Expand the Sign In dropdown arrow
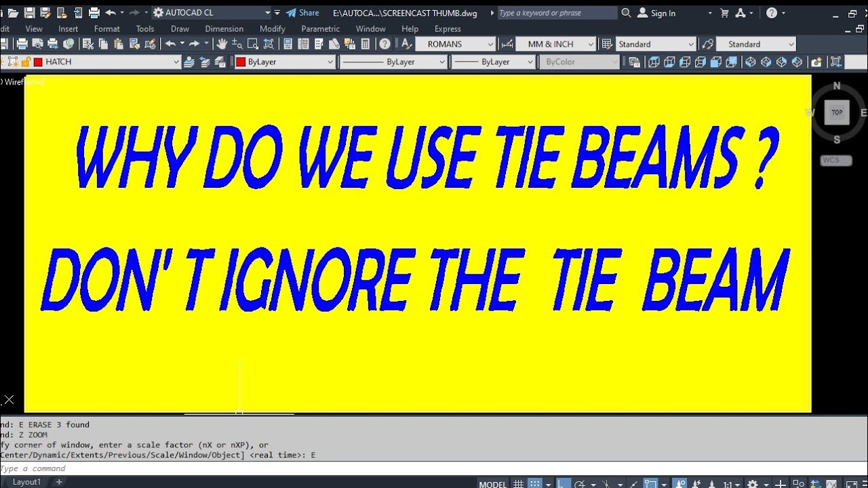The image size is (868, 488). point(710,13)
